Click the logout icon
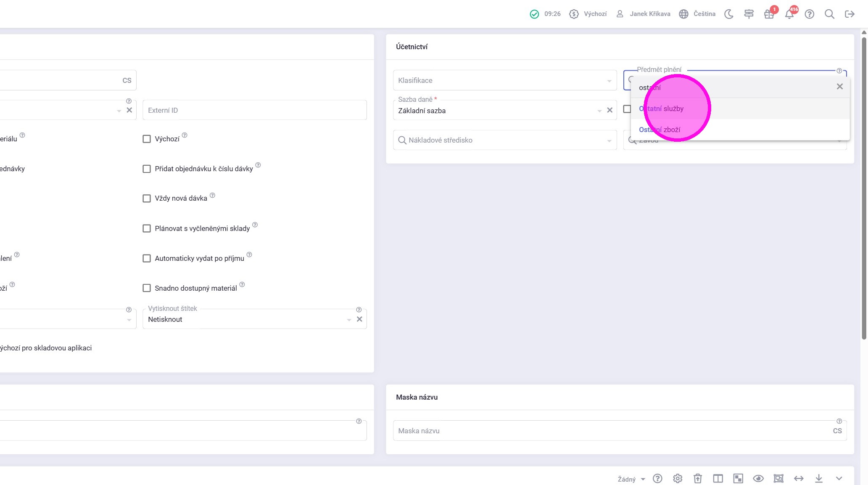The image size is (868, 485). (850, 14)
